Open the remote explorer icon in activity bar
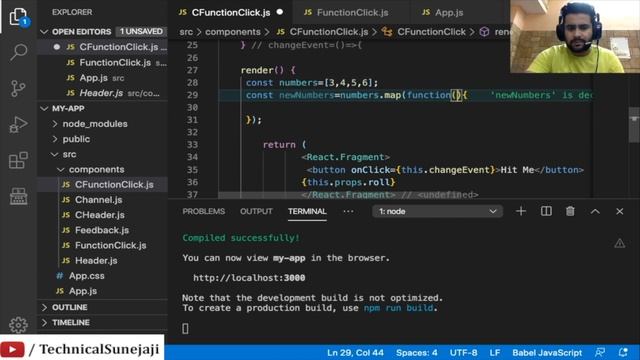 [18, 196]
